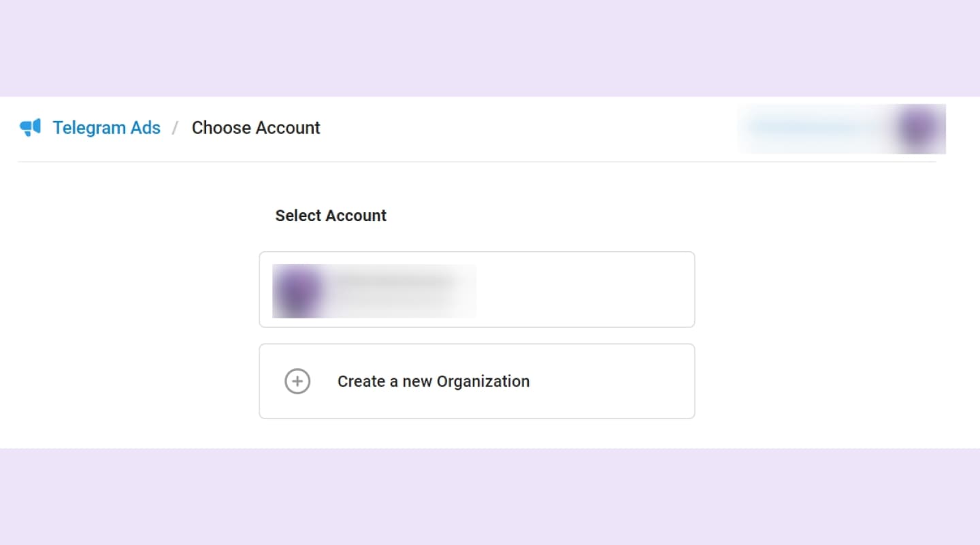Click the word Organization in the create card
This screenshot has width=980, height=545.
483,382
